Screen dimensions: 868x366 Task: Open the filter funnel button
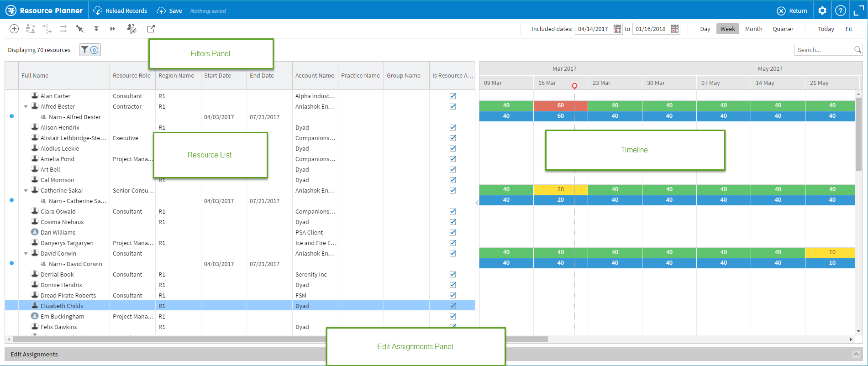[x=89, y=50]
